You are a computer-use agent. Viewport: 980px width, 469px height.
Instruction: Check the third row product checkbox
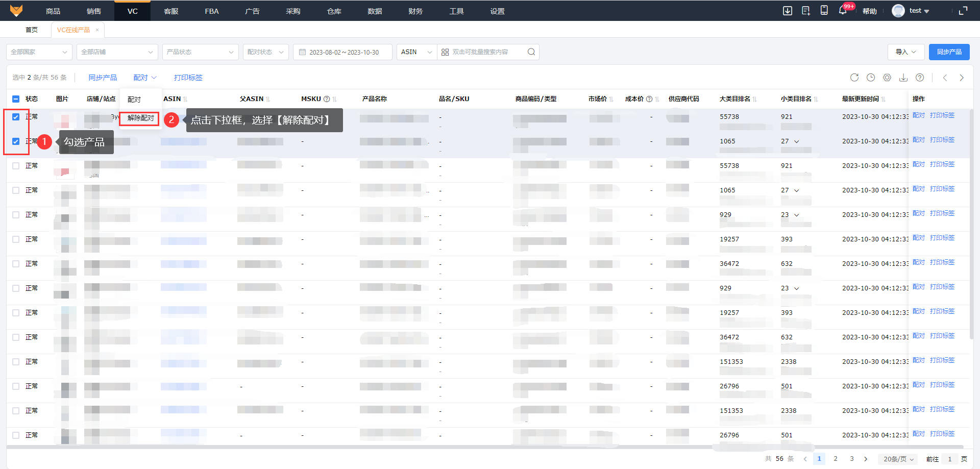pos(16,166)
